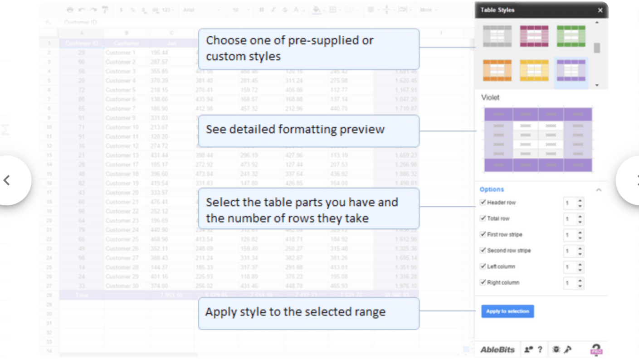Screen dimensions: 639x364
Task: Open the bug report icon in the footer
Action: [556, 349]
